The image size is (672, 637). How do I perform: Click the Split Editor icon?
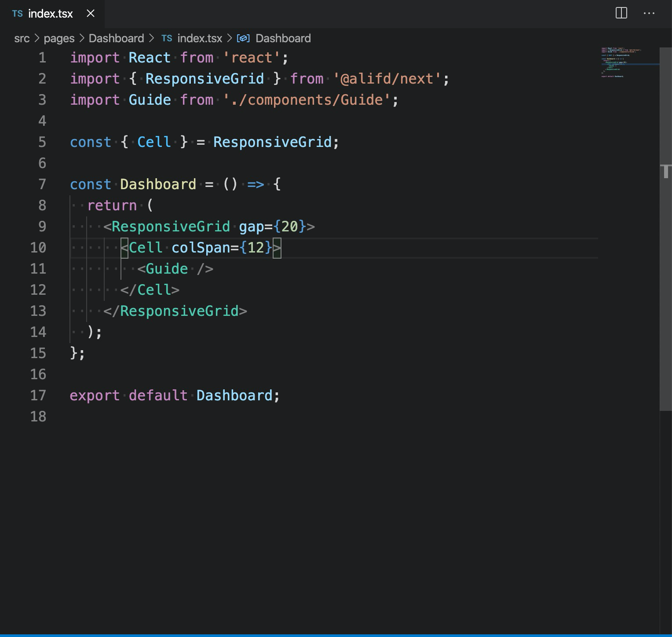point(621,13)
